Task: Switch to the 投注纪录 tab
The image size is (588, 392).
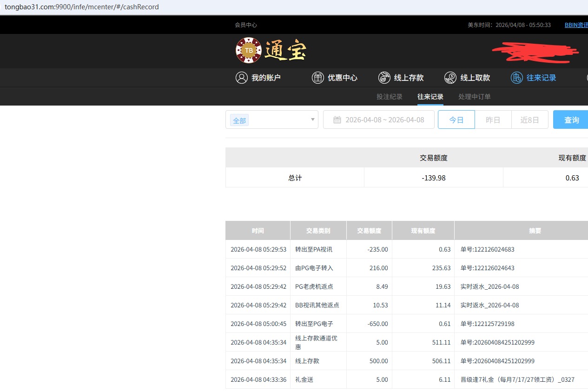Action: click(x=389, y=97)
